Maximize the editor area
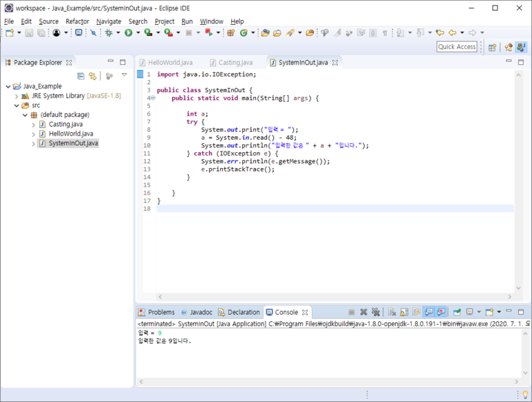 (521, 62)
